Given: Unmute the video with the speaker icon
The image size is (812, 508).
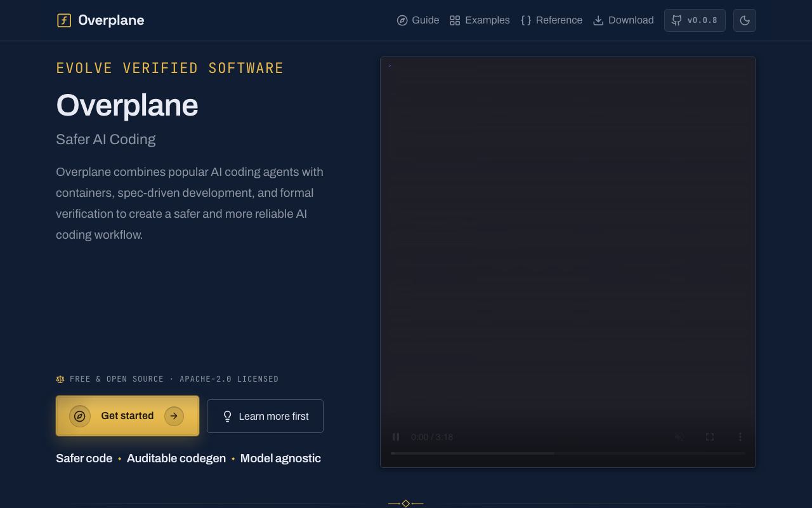Looking at the screenshot, I should point(679,437).
